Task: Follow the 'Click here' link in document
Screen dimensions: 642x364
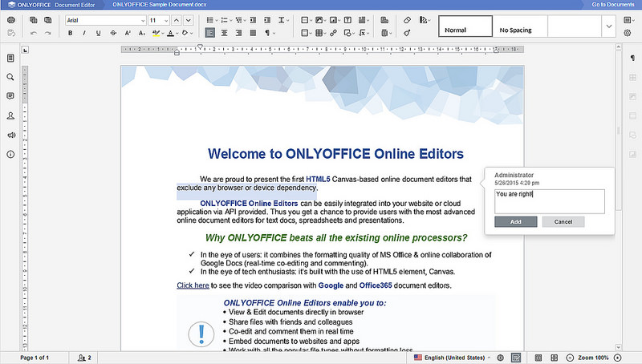Action: 193,285
